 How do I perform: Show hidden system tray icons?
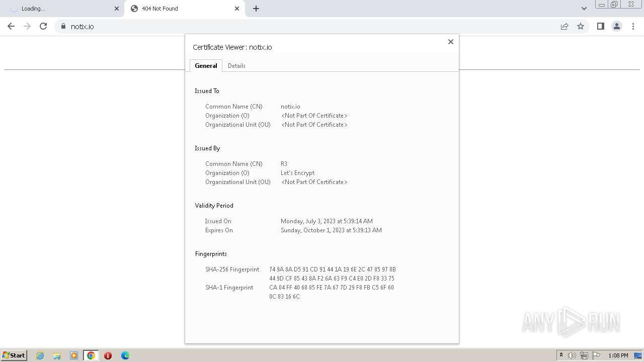[x=561, y=355]
